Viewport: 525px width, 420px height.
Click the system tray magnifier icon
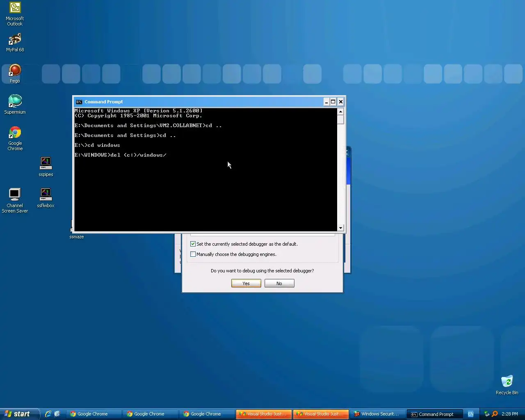point(495,414)
